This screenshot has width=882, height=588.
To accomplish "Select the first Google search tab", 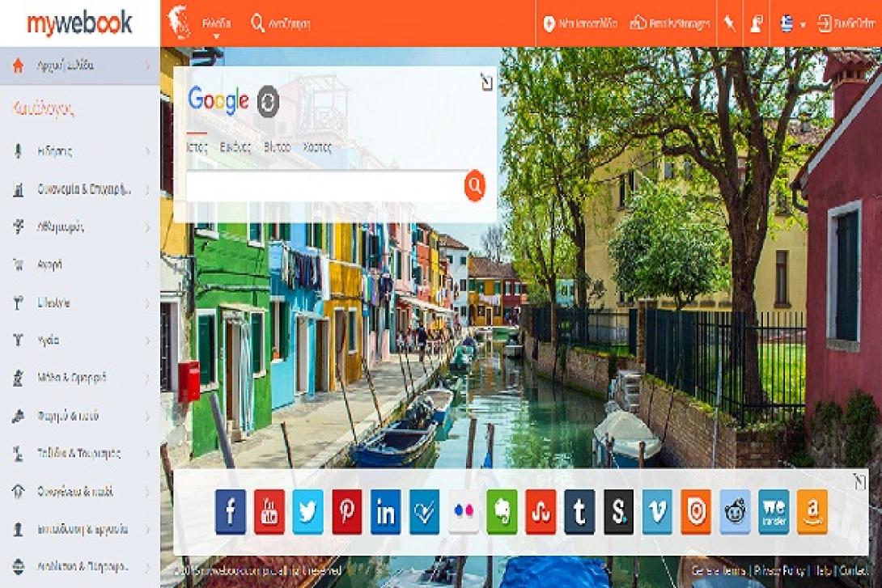I will (197, 147).
